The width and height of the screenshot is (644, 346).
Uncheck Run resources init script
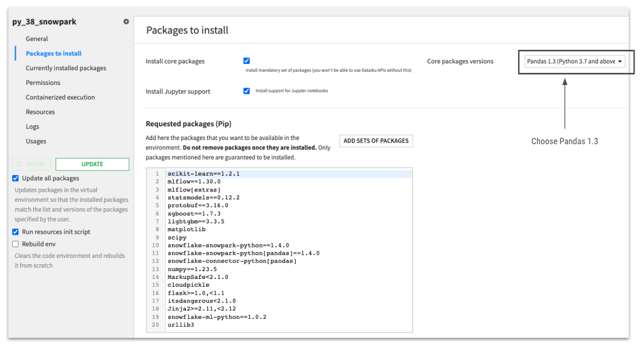16,232
